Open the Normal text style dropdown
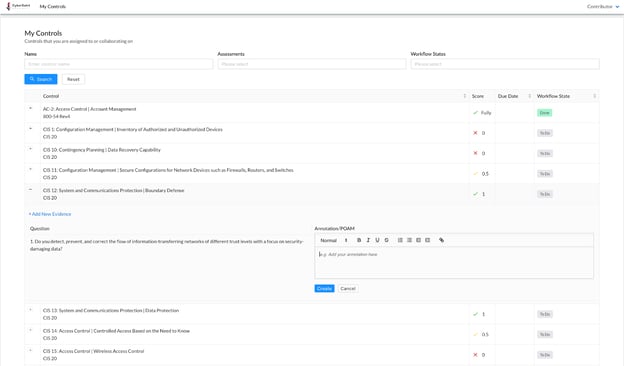The image size is (624, 366). point(334,240)
